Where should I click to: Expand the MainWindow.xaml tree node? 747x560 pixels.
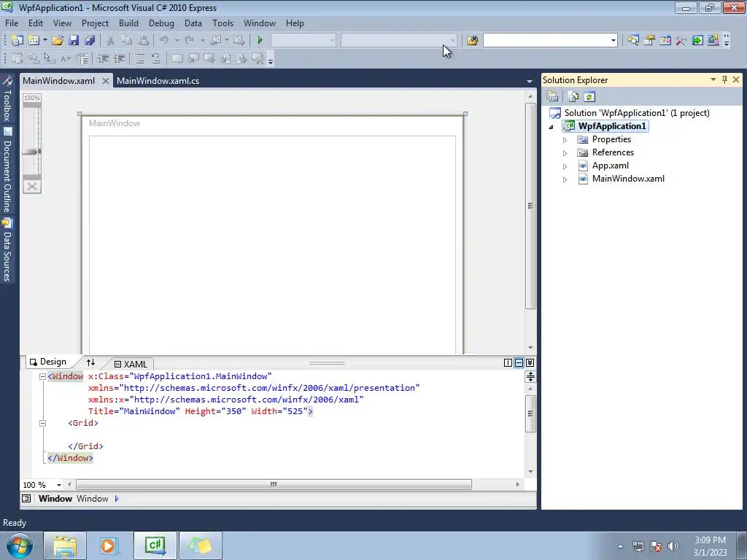(565, 179)
